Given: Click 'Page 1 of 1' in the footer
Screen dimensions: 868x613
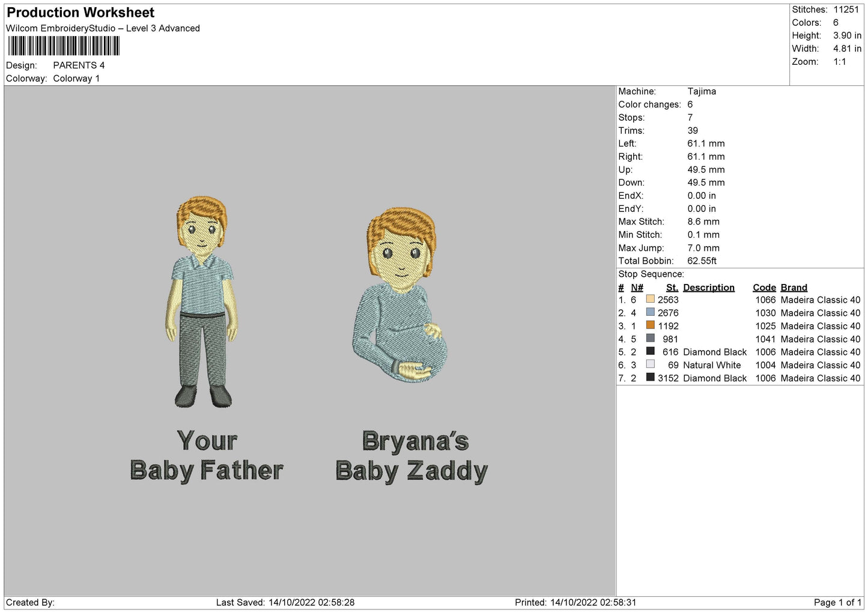Looking at the screenshot, I should (837, 602).
